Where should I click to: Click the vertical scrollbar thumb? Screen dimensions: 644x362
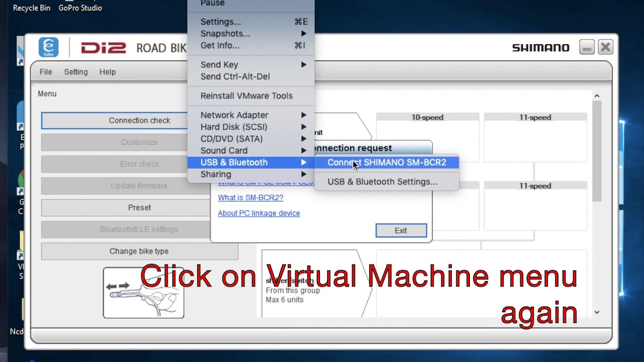(x=597, y=151)
